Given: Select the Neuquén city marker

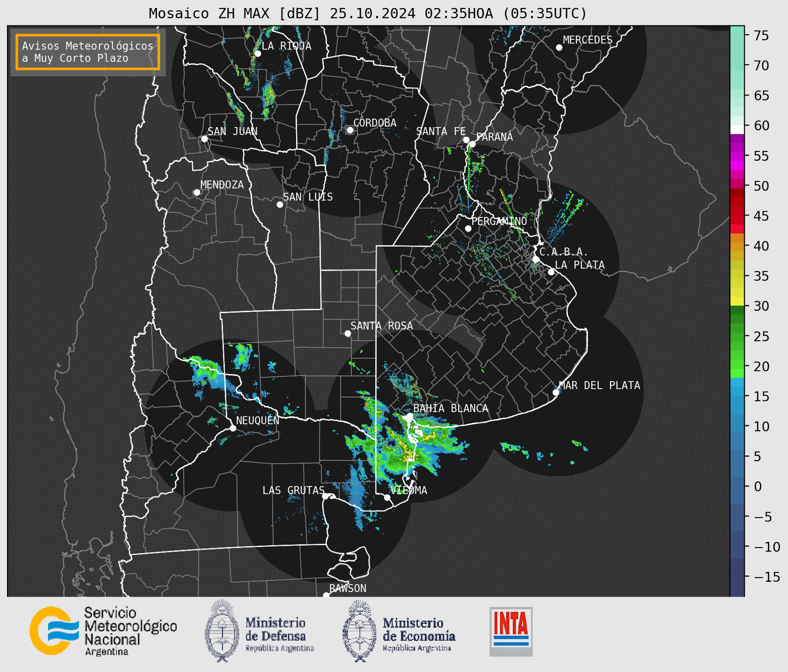Looking at the screenshot, I should coord(233,428).
